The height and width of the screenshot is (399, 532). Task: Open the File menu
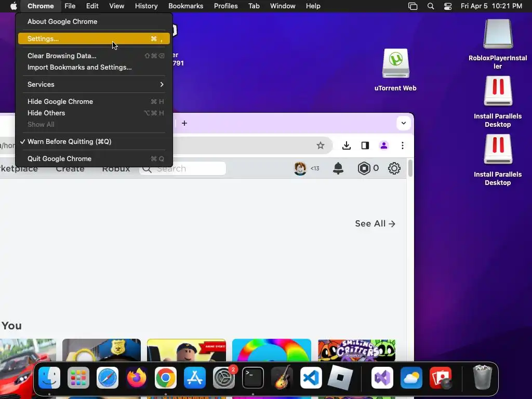pos(70,6)
